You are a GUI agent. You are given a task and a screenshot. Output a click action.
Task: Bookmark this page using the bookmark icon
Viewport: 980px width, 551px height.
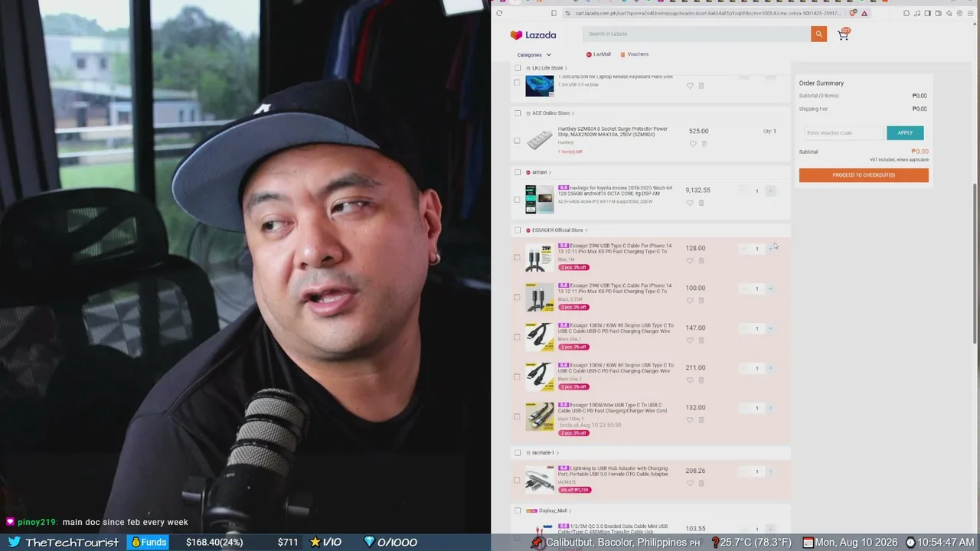(x=554, y=13)
